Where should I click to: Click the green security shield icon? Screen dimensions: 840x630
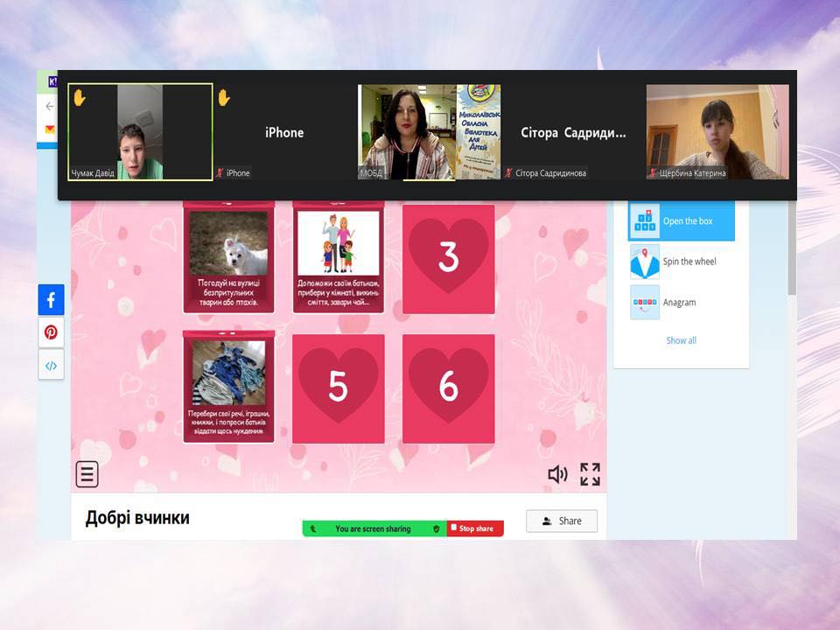click(437, 528)
